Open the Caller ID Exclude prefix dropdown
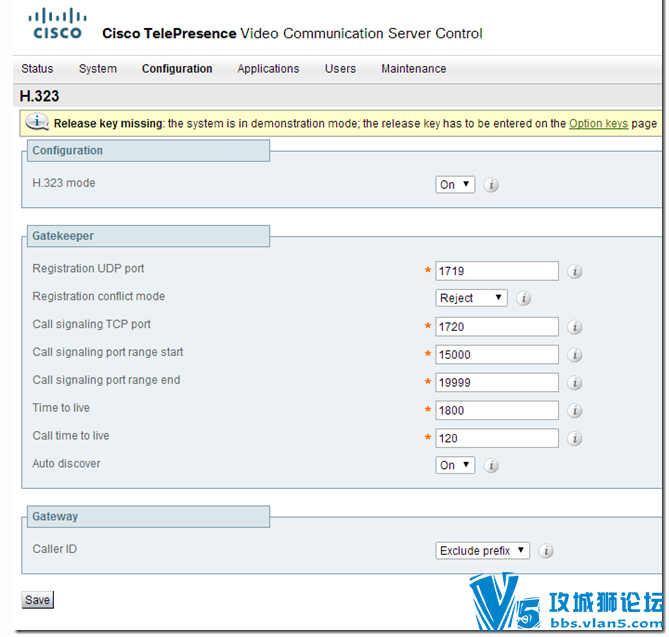The width and height of the screenshot is (669, 637). point(482,550)
